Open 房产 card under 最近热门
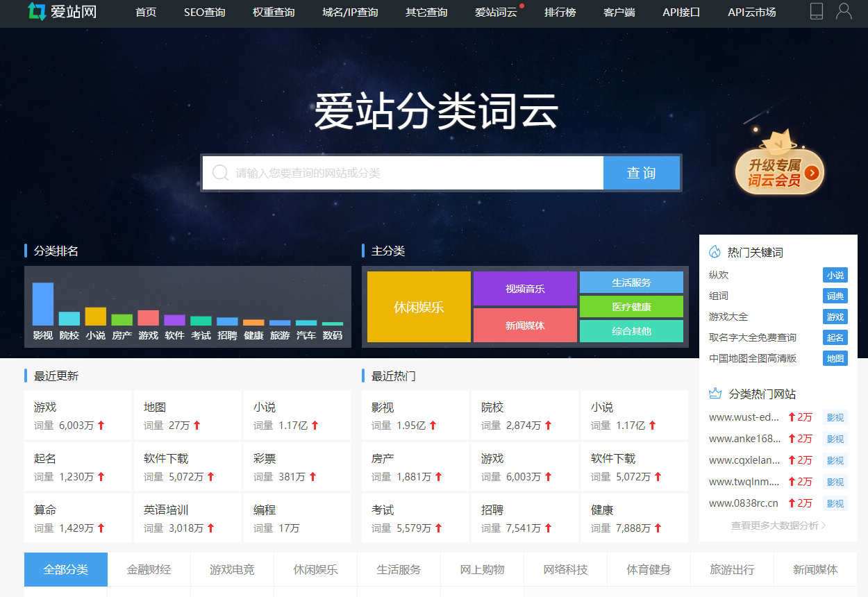The width and height of the screenshot is (868, 597). coord(415,466)
